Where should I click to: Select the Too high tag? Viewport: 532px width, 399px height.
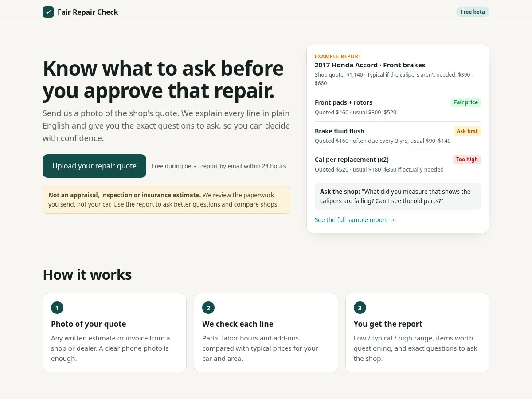[x=467, y=160]
